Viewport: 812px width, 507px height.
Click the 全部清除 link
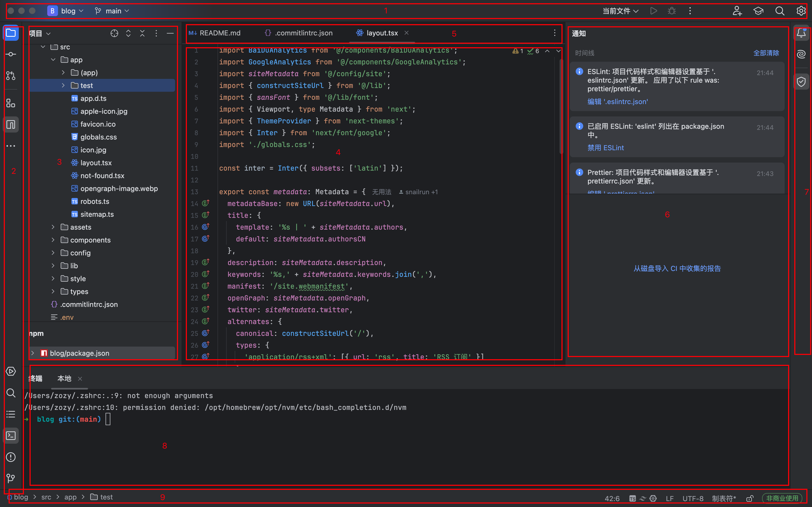766,53
